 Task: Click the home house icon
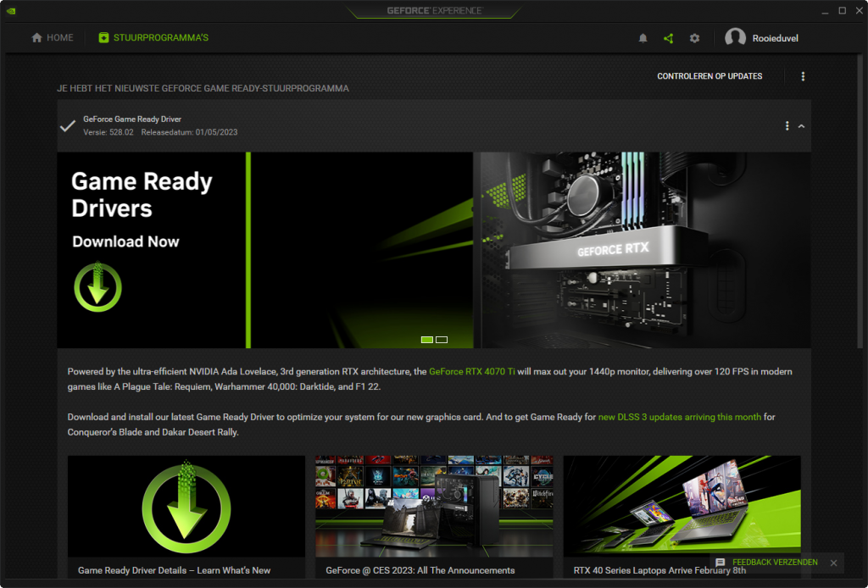click(36, 37)
